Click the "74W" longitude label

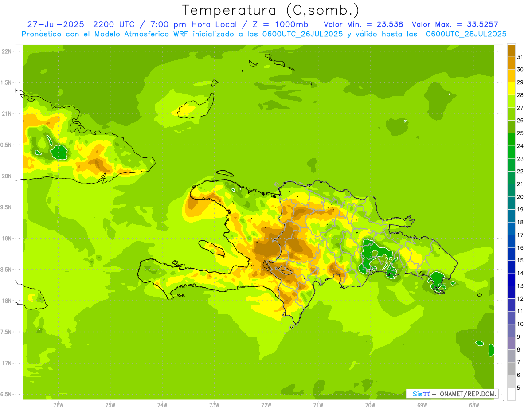(x=162, y=405)
